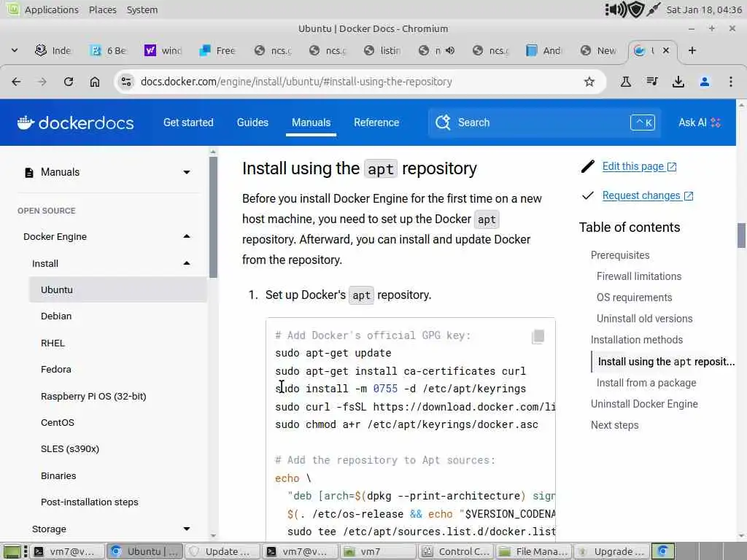Expand the Storage section
The height and width of the screenshot is (560, 747).
[x=187, y=529]
